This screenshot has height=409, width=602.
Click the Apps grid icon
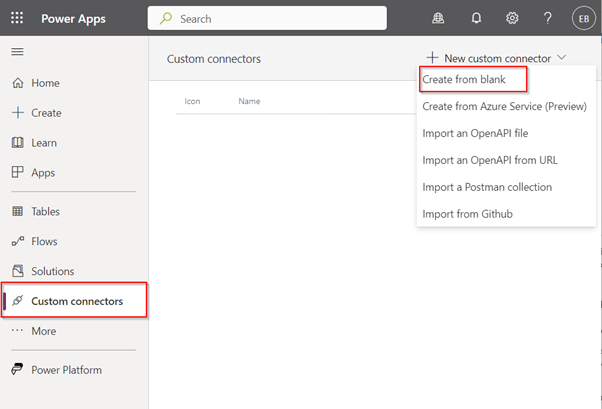coord(18,172)
